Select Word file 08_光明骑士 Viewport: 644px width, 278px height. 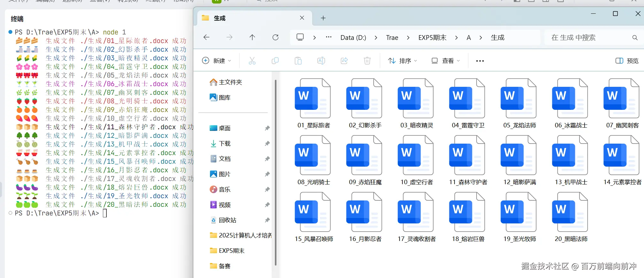pos(313,160)
